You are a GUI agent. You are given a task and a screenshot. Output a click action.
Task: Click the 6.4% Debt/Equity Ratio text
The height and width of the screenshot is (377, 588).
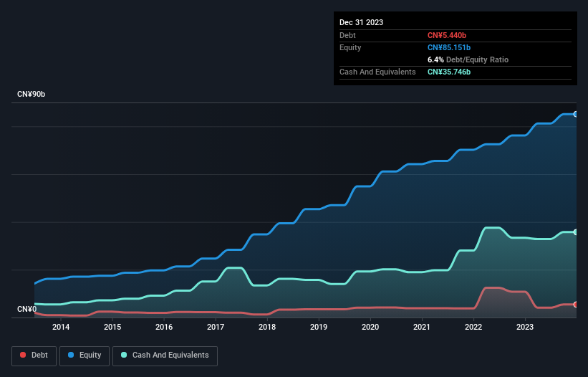(x=468, y=59)
